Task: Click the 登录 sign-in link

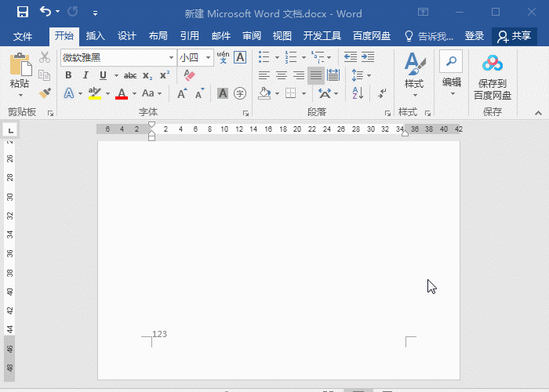Action: click(474, 36)
